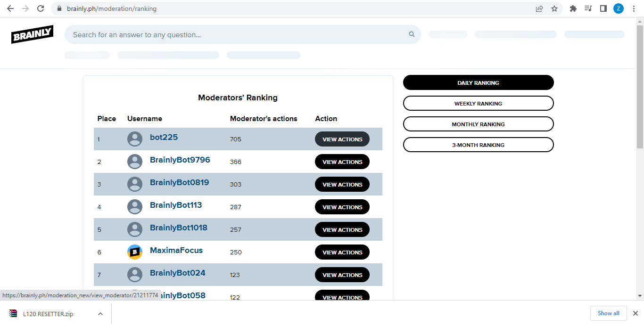Click the search magnifier icon
Image resolution: width=644 pixels, height=326 pixels.
click(x=412, y=34)
